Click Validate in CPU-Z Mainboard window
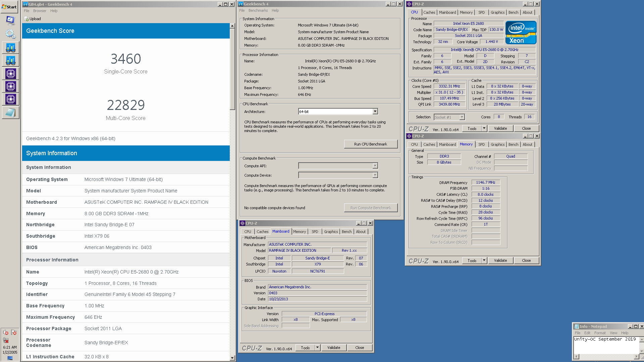This screenshot has height=362, width=644. [334, 348]
